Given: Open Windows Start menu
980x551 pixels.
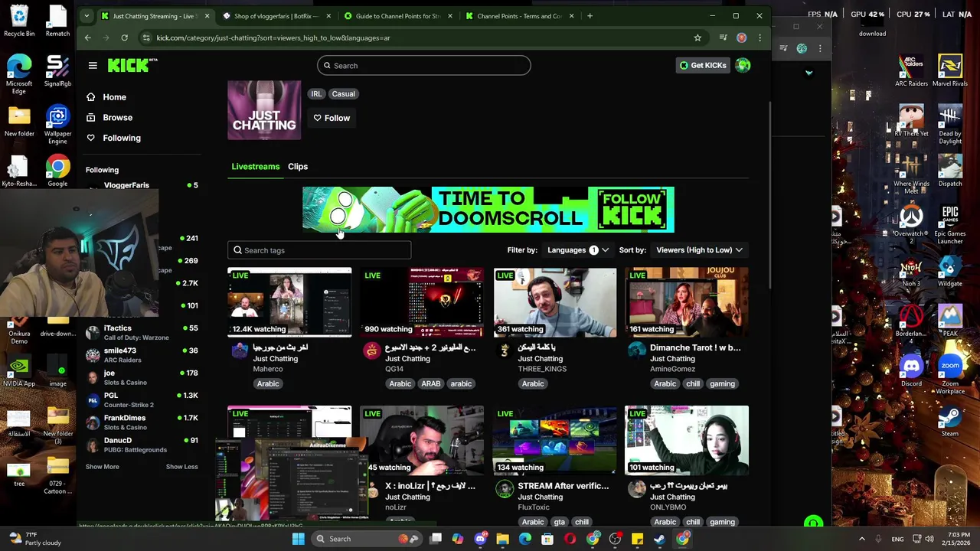Looking at the screenshot, I should click(x=298, y=539).
